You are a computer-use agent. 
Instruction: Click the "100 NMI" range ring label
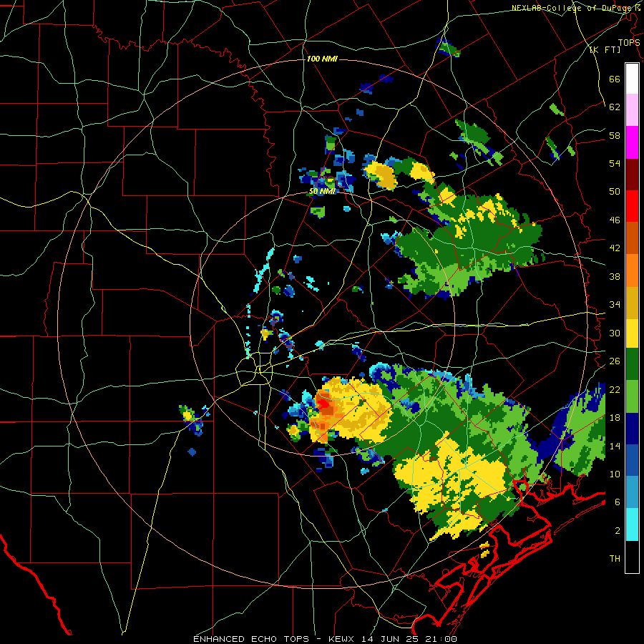[322, 59]
